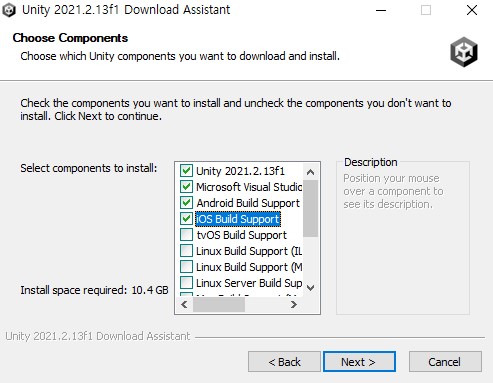Check the Linux Build Support (IL checkbox

pos(186,251)
